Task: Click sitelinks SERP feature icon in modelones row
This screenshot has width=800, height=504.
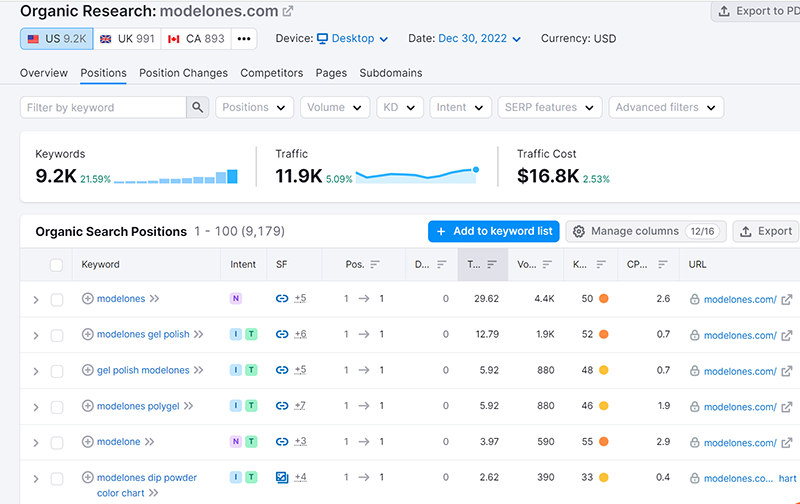Action: click(x=282, y=298)
